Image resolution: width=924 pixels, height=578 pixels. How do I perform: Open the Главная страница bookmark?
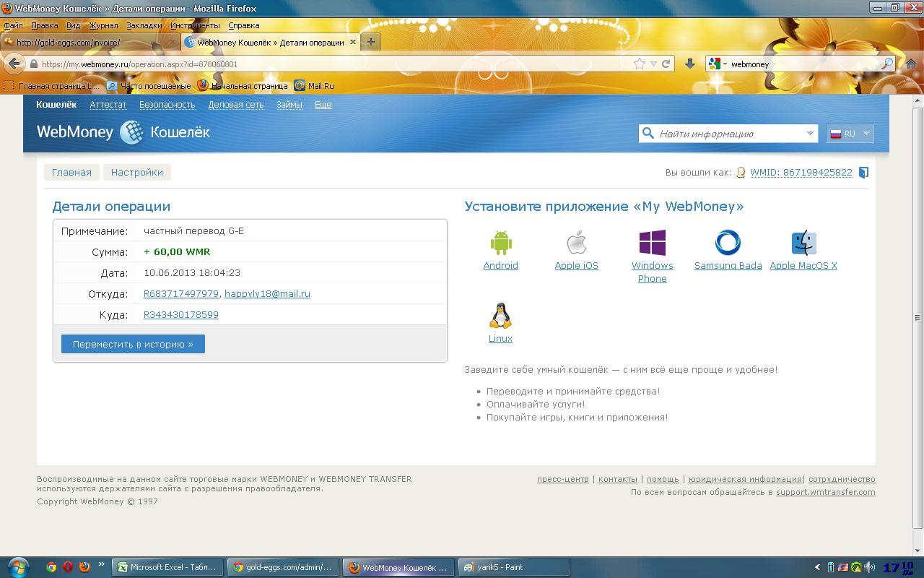53,86
